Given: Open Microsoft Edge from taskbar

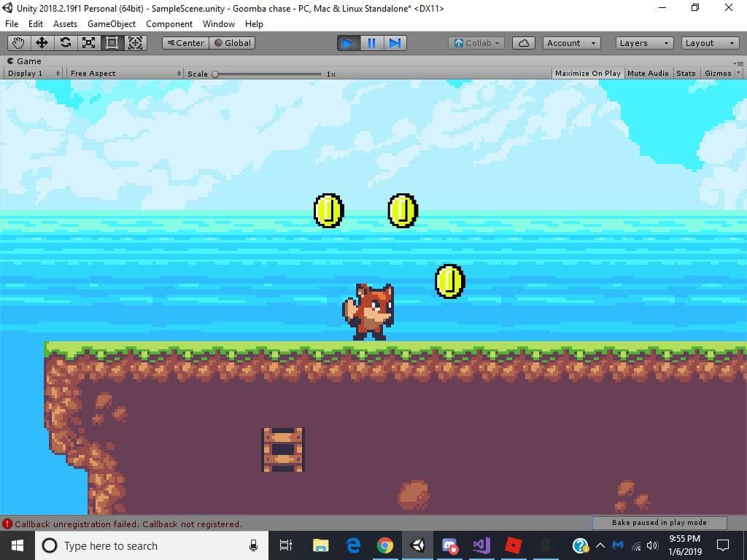Looking at the screenshot, I should pos(353,545).
